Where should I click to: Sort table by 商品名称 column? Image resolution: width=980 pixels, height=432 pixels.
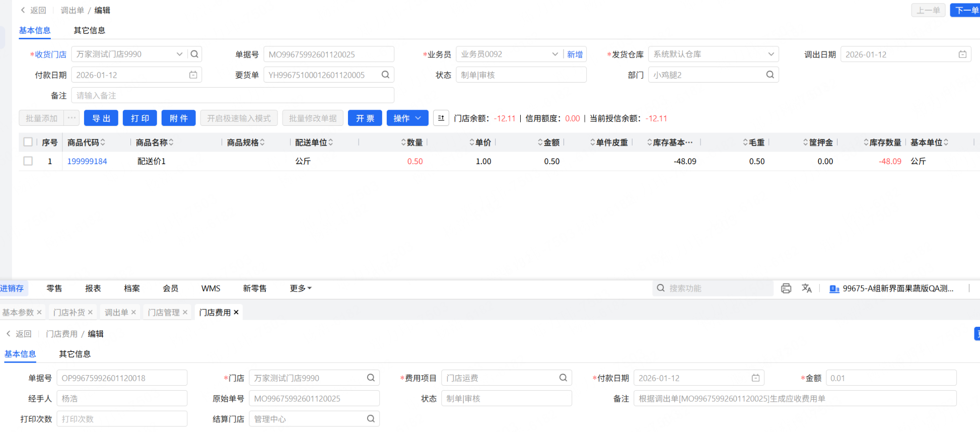tap(171, 142)
